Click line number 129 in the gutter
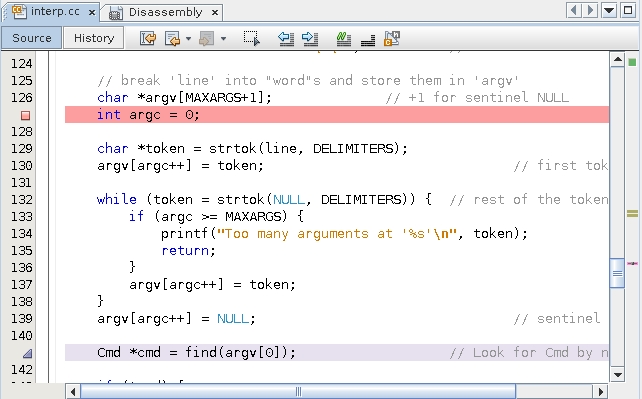 pyautogui.click(x=21, y=149)
